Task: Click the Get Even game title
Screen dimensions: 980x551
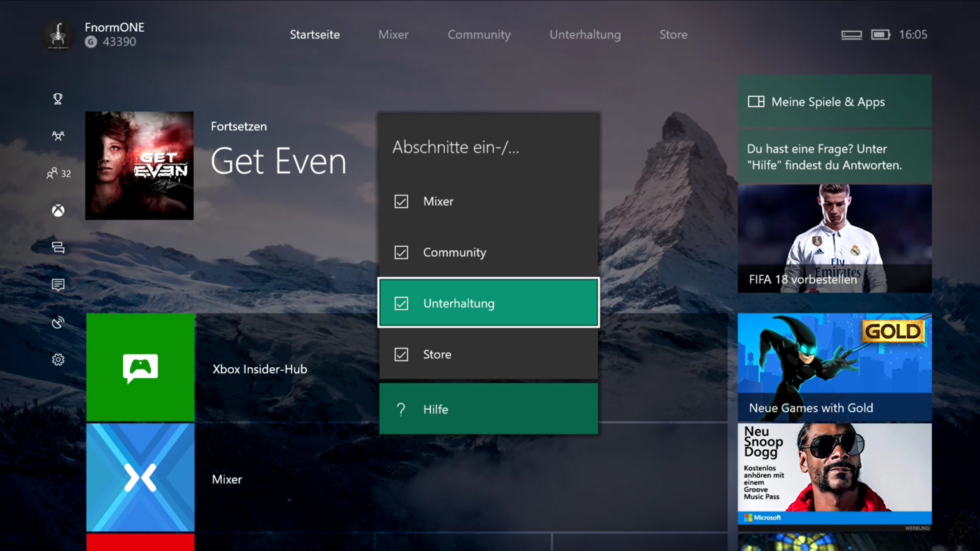Action: point(278,161)
